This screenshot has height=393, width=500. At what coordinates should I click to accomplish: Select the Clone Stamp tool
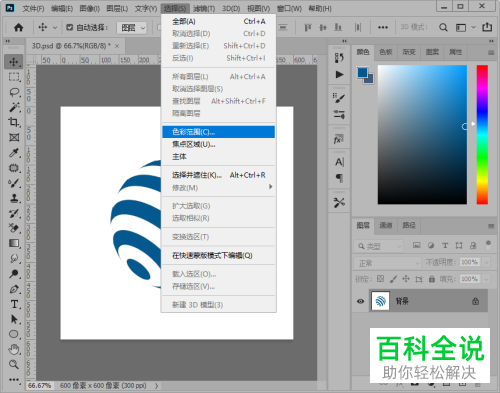pos(14,198)
